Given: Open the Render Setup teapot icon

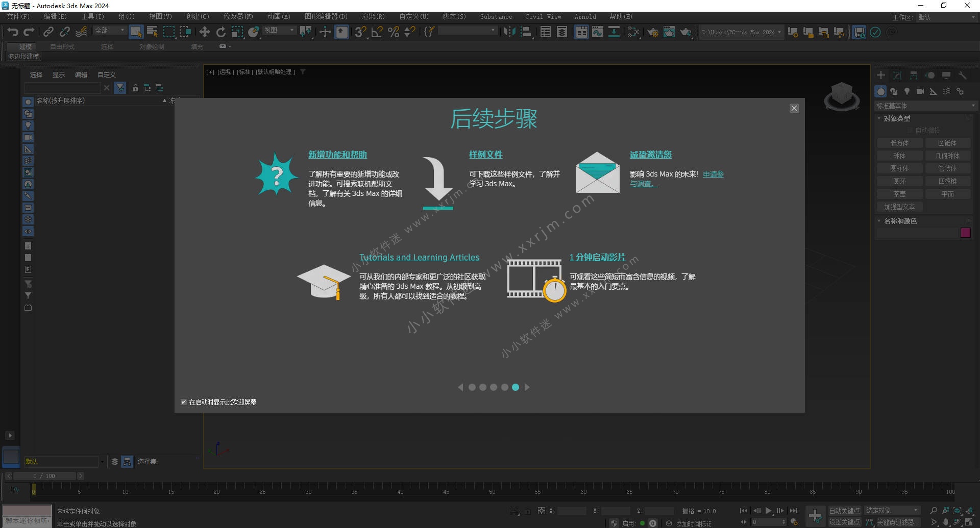Looking at the screenshot, I should pos(653,32).
